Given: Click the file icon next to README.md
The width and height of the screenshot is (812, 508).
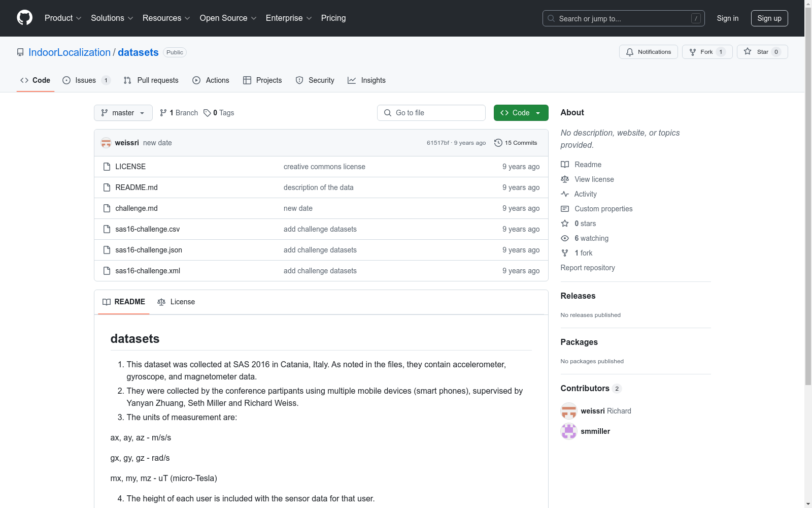Looking at the screenshot, I should pyautogui.click(x=107, y=187).
